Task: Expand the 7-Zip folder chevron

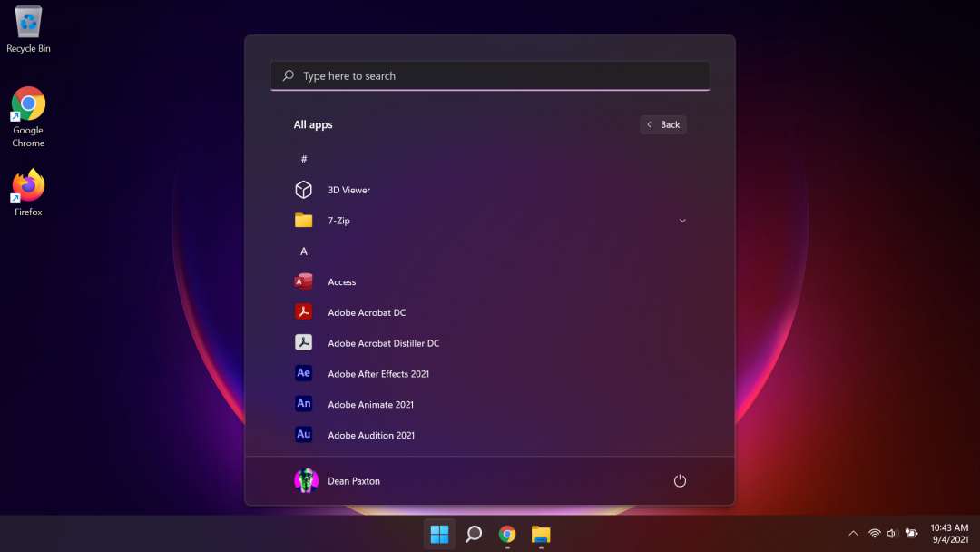Action: pyautogui.click(x=682, y=221)
